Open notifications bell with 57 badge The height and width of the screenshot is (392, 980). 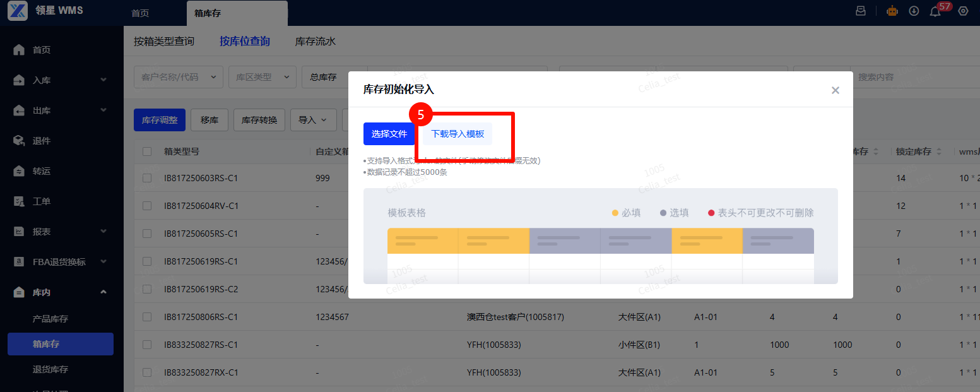pyautogui.click(x=935, y=11)
